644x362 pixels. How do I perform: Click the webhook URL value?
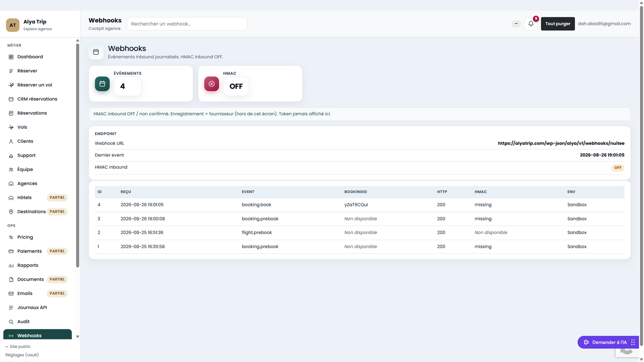561,143
